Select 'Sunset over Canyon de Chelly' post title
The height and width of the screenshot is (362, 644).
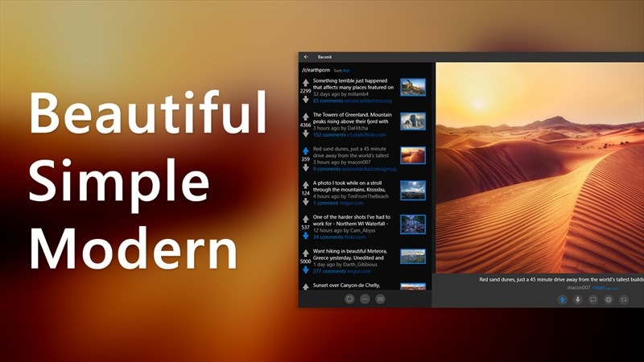click(x=346, y=286)
